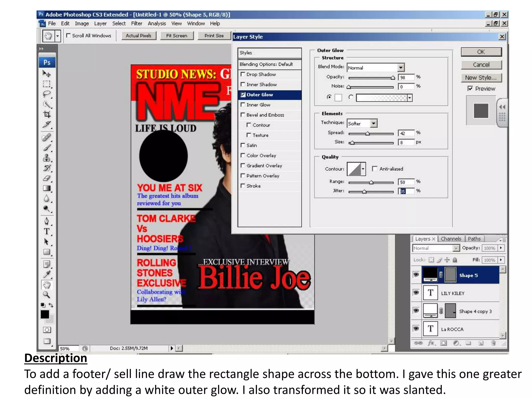Image resolution: width=532 pixels, height=399 pixels.
Task: Select the Eraser tool
Action: [x=47, y=178]
